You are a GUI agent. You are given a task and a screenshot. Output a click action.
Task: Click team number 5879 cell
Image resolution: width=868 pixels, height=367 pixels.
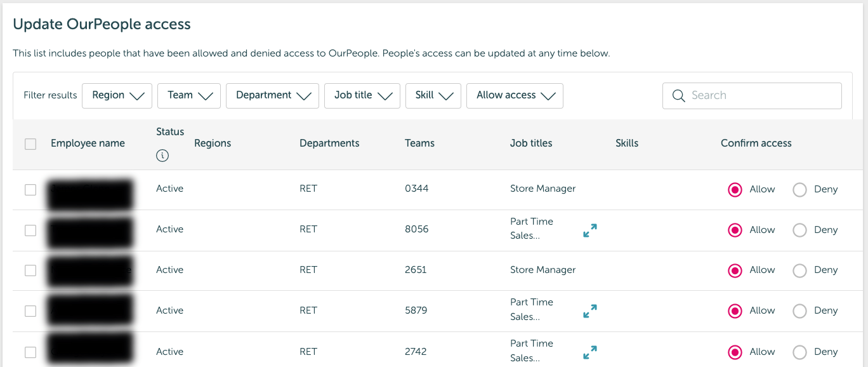pos(416,310)
